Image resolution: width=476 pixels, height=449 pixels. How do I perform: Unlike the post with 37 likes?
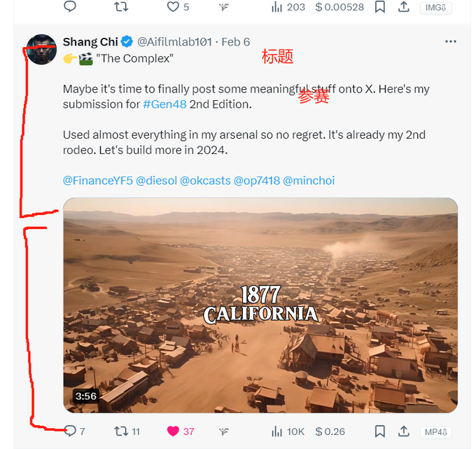click(173, 431)
